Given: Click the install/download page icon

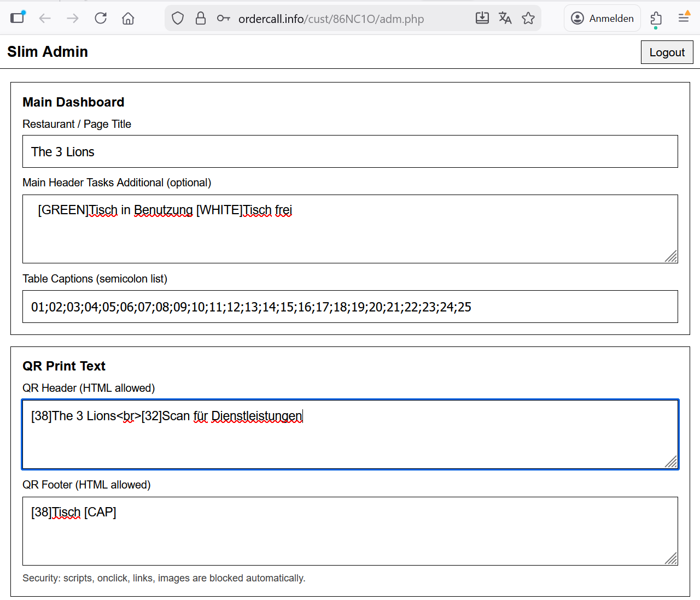Looking at the screenshot, I should click(x=482, y=18).
